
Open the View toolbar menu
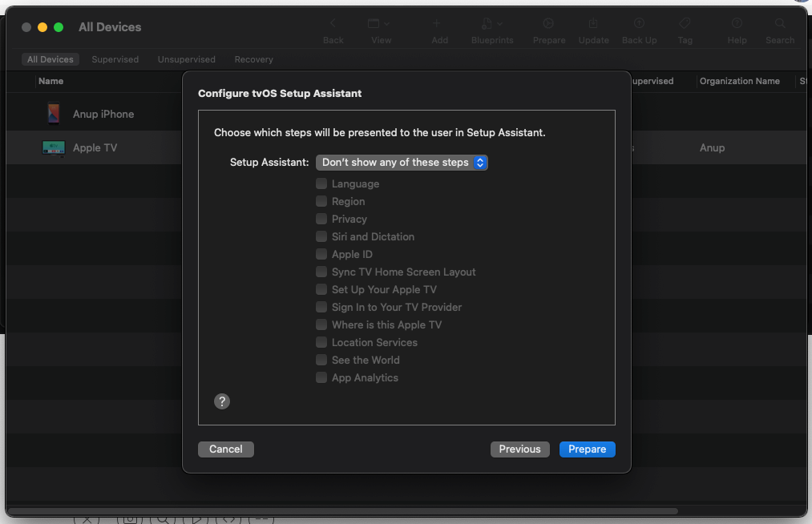click(x=378, y=24)
